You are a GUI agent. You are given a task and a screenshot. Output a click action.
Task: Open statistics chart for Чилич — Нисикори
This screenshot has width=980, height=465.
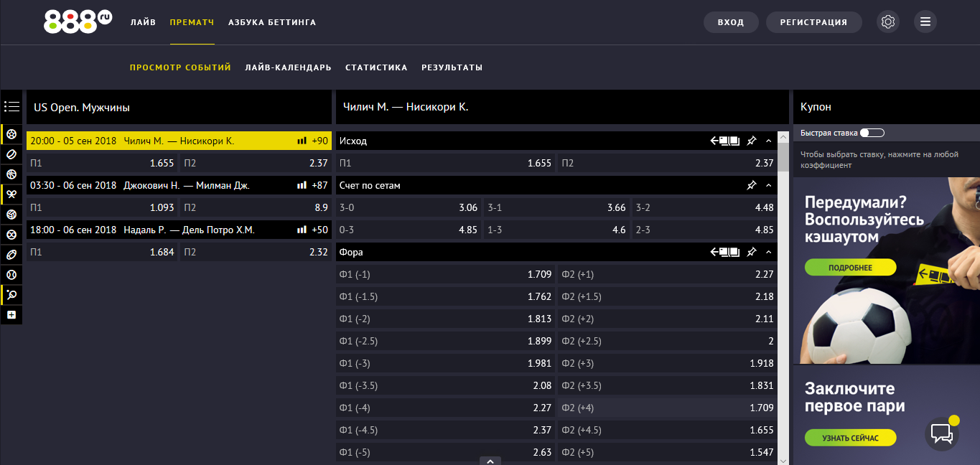302,141
